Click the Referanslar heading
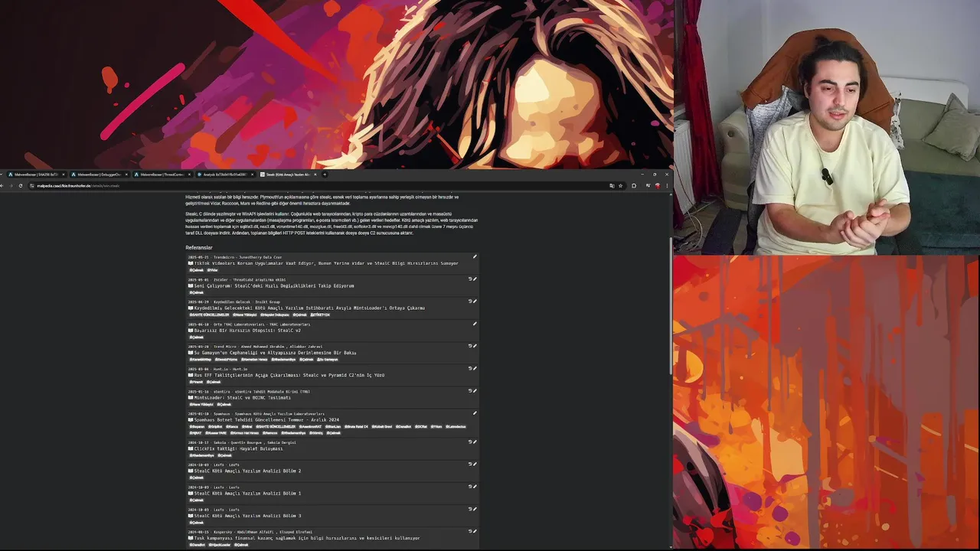The image size is (980, 551). click(x=199, y=247)
